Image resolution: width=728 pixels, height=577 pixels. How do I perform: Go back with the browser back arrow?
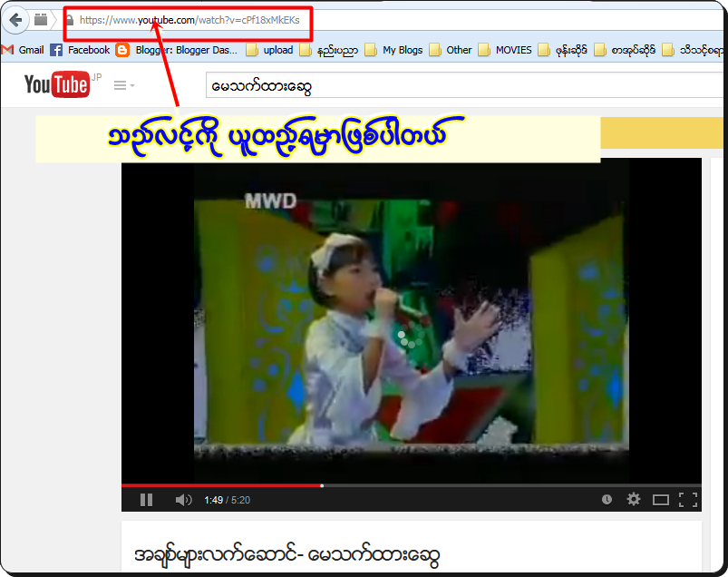(15, 20)
